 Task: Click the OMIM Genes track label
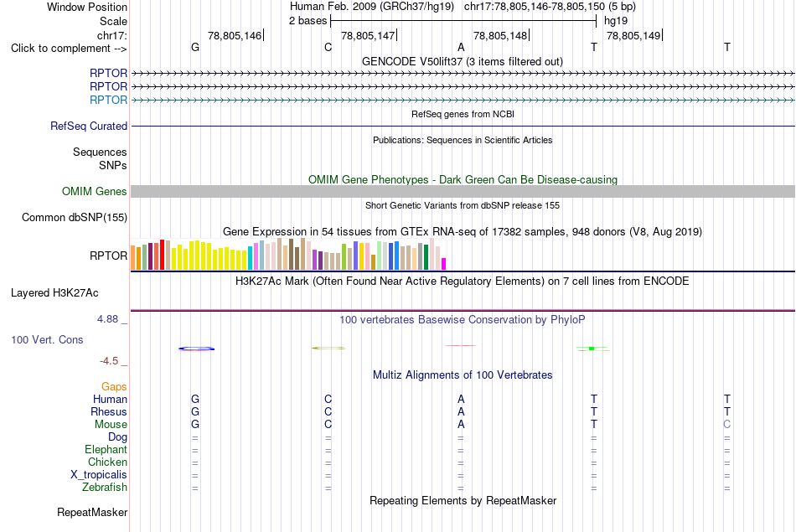(x=95, y=191)
